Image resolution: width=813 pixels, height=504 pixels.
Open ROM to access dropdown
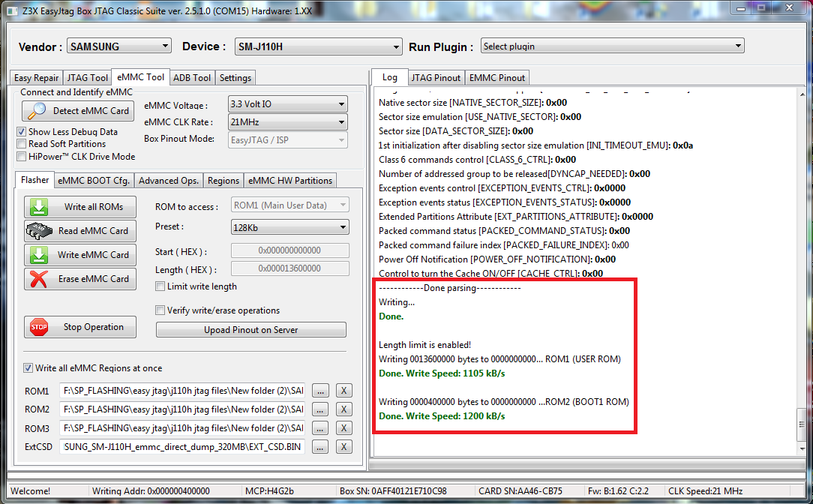click(289, 205)
